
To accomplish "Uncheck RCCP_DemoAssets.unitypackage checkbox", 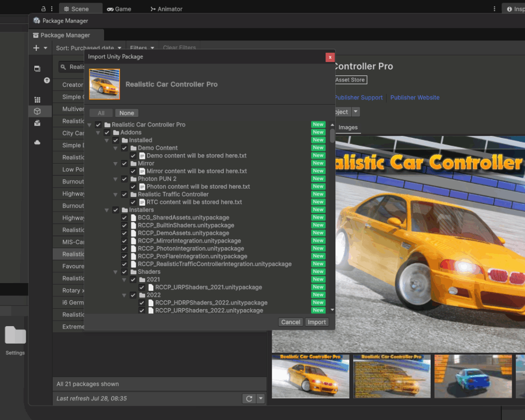I will (x=125, y=233).
